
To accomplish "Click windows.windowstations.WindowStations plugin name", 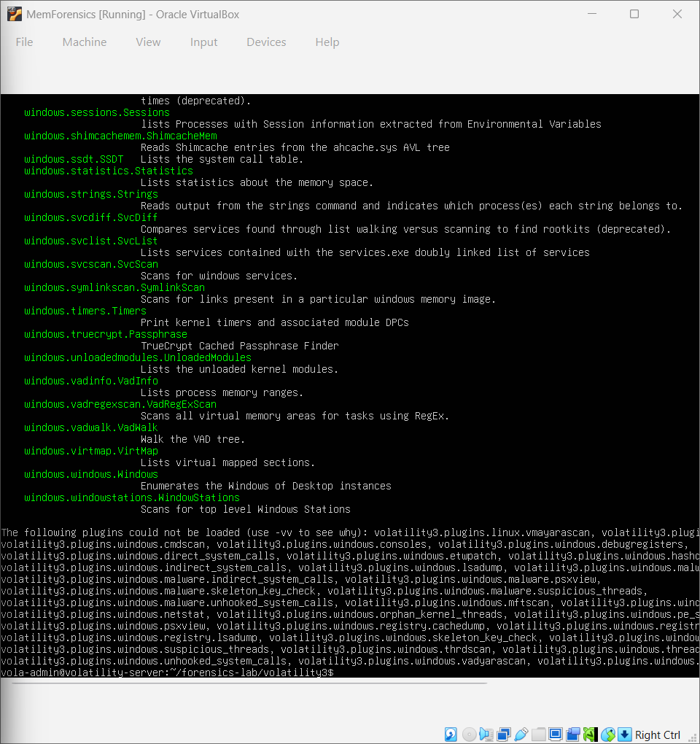I will [132, 497].
